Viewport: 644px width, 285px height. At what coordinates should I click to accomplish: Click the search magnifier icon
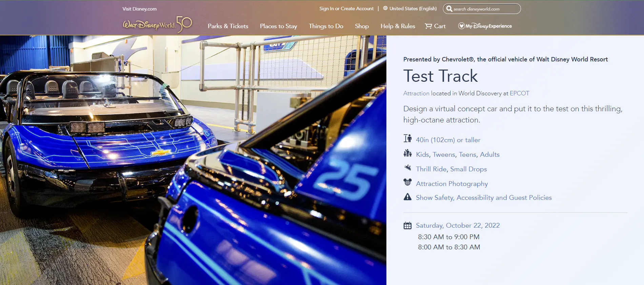(449, 9)
